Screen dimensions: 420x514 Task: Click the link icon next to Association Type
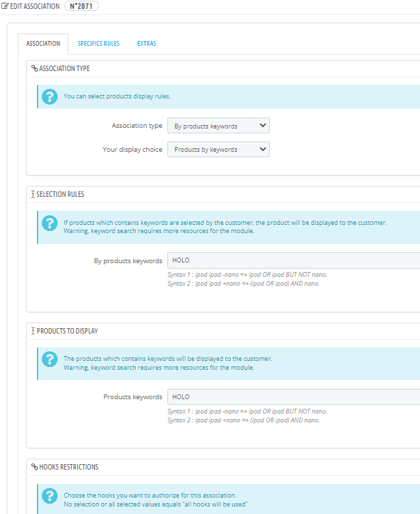coord(34,68)
